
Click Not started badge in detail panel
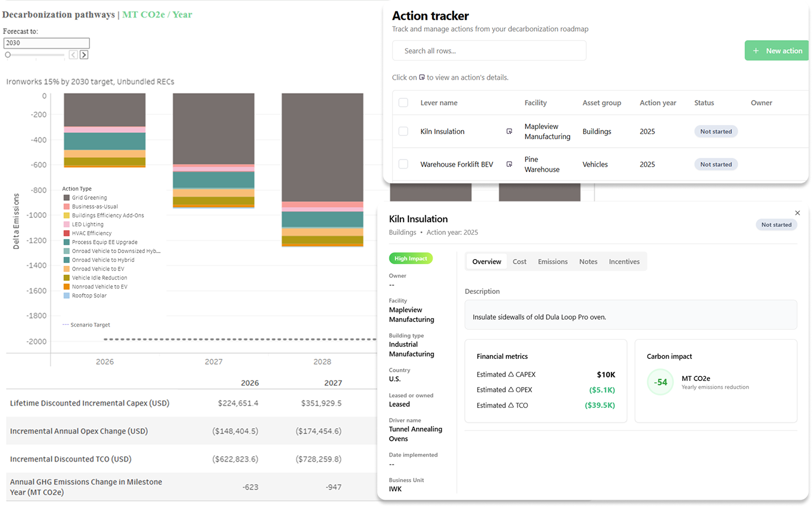tap(776, 225)
